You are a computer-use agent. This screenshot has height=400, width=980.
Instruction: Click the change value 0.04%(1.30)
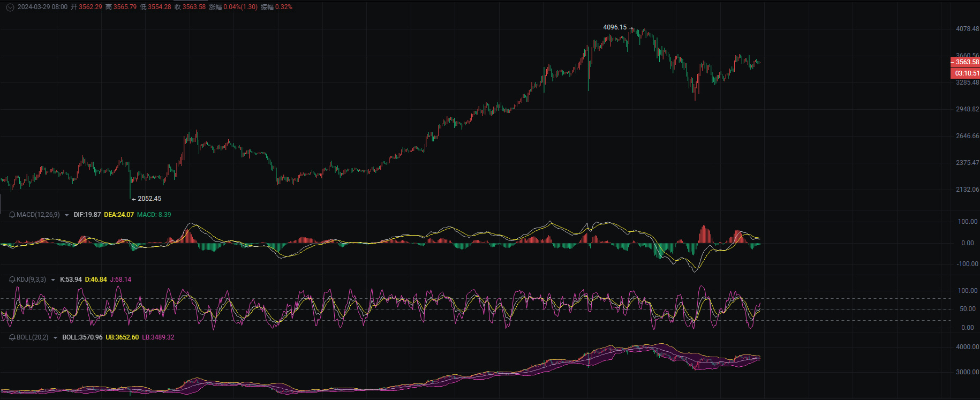240,7
